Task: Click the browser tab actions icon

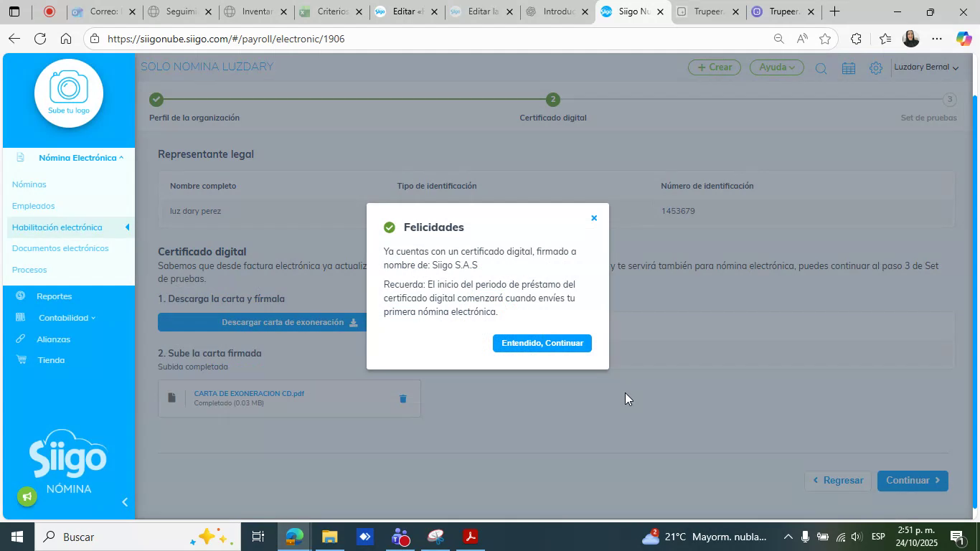Action: (14, 11)
